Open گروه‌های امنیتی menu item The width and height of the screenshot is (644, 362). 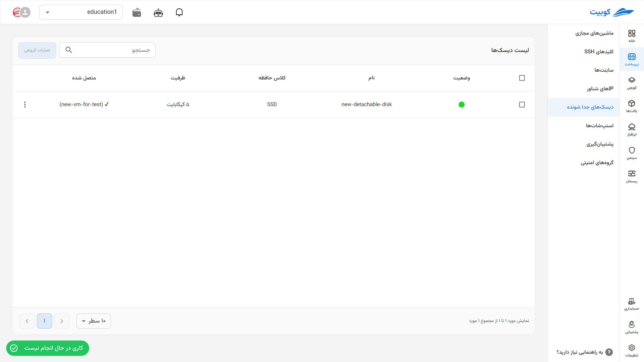[x=584, y=163]
